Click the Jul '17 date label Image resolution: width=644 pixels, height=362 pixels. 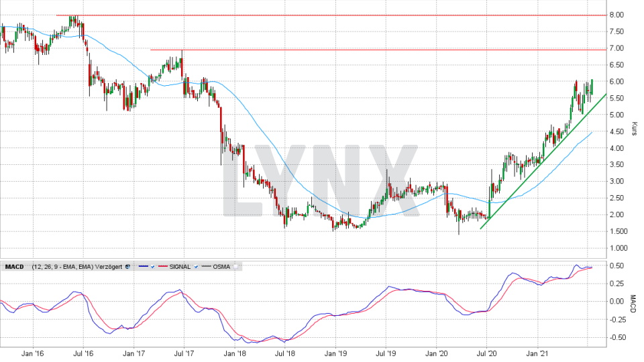click(x=184, y=353)
